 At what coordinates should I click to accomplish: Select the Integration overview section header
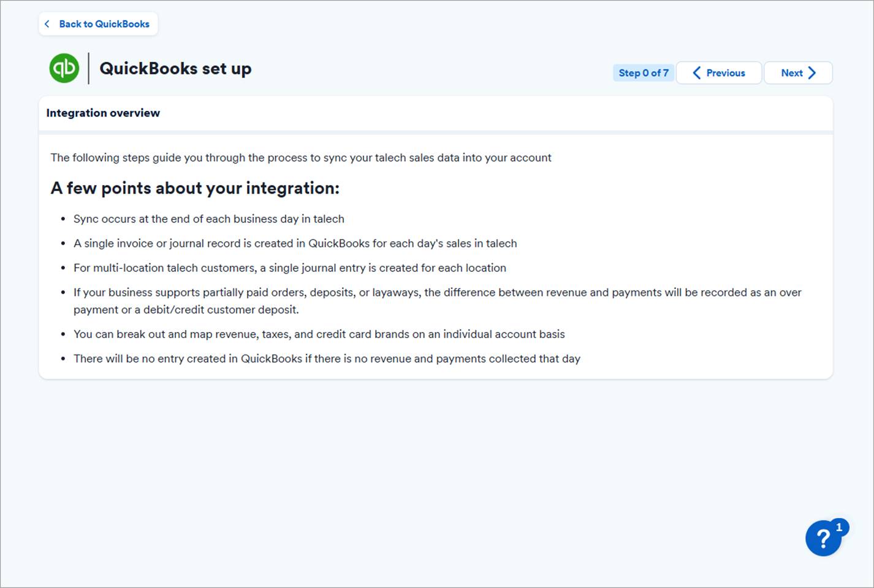click(x=103, y=113)
